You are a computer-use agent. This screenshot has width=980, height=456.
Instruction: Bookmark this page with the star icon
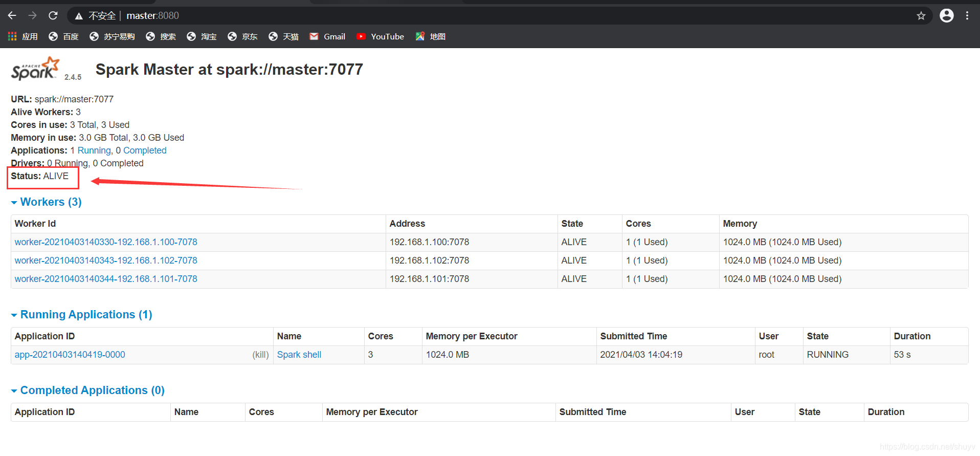(x=921, y=16)
